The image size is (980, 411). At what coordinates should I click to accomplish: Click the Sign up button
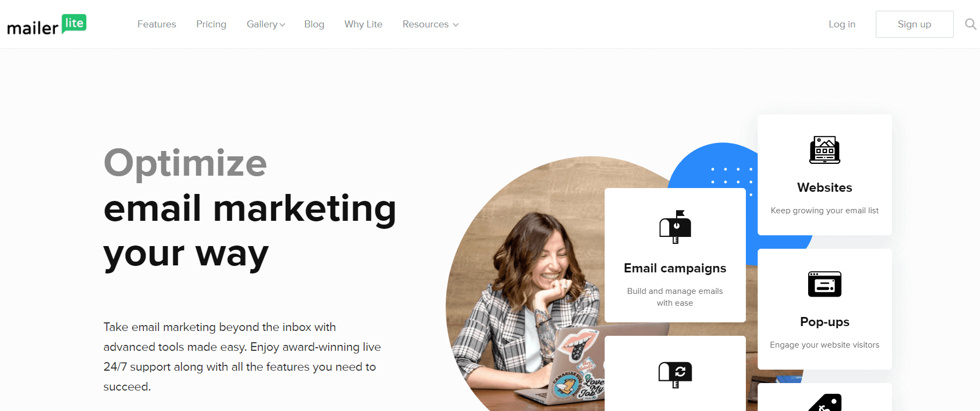pyautogui.click(x=914, y=24)
